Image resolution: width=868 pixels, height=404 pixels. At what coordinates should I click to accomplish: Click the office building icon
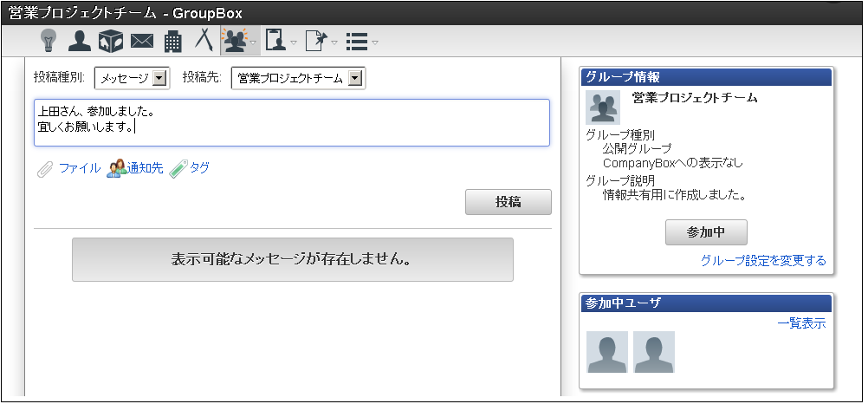[172, 41]
